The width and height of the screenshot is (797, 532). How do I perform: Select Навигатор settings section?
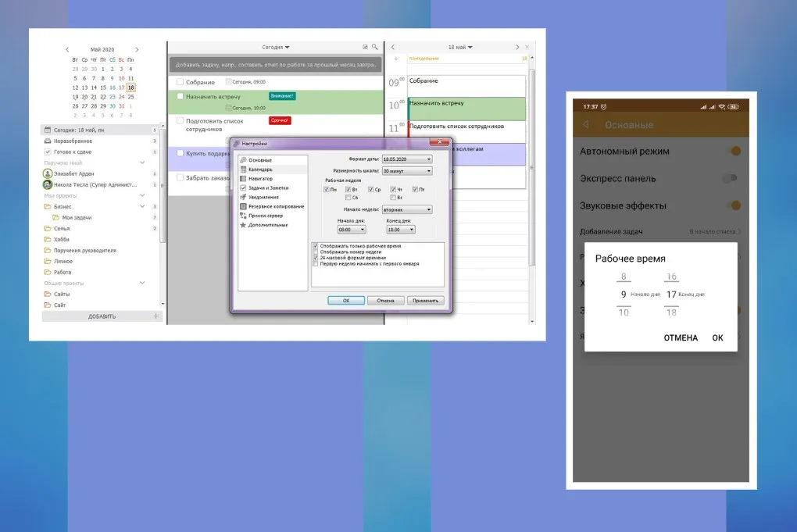click(260, 178)
